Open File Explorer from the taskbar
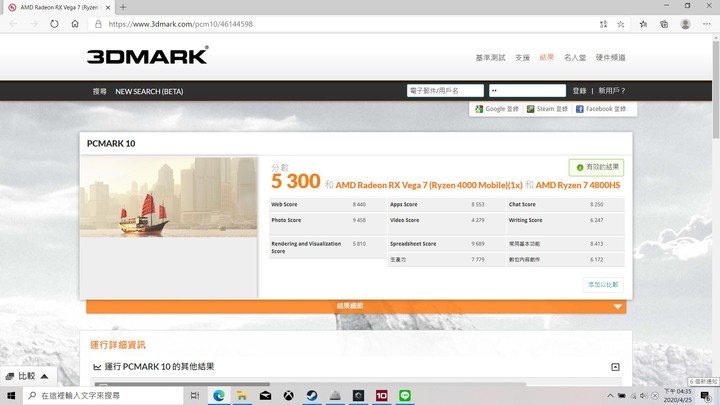This screenshot has height=405, width=720. pos(242,395)
